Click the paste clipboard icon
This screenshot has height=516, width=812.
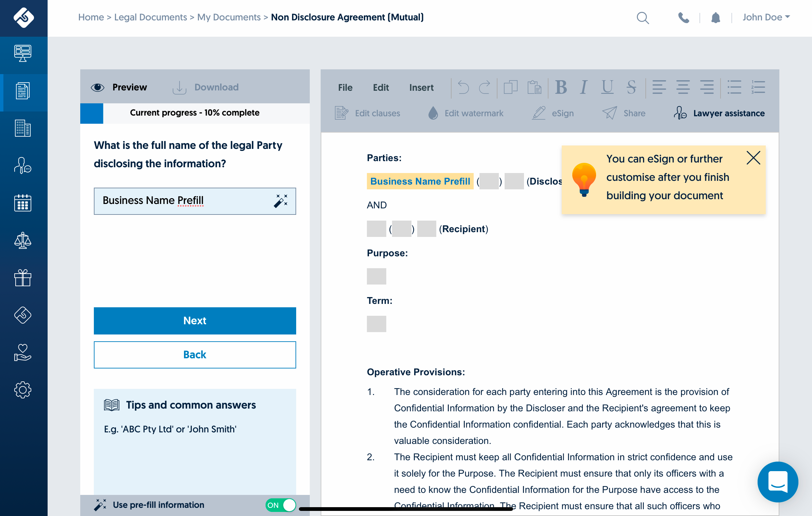tap(534, 87)
